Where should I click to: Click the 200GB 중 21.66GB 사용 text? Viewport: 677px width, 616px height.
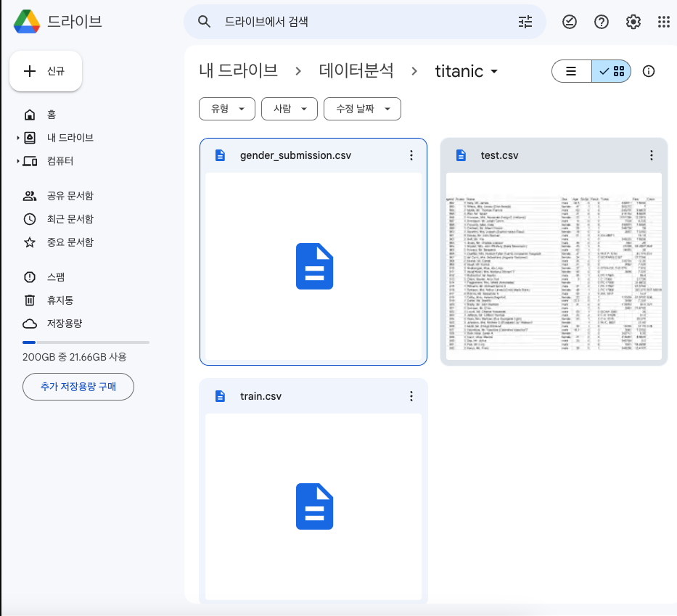click(x=74, y=357)
